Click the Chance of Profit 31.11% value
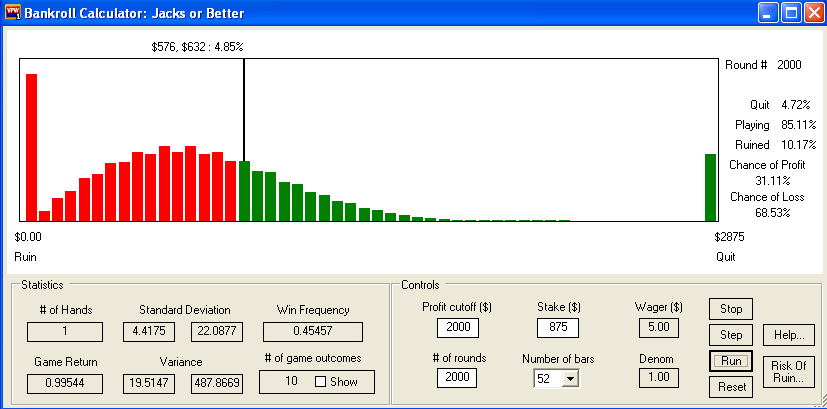The image size is (827, 409). 772,181
